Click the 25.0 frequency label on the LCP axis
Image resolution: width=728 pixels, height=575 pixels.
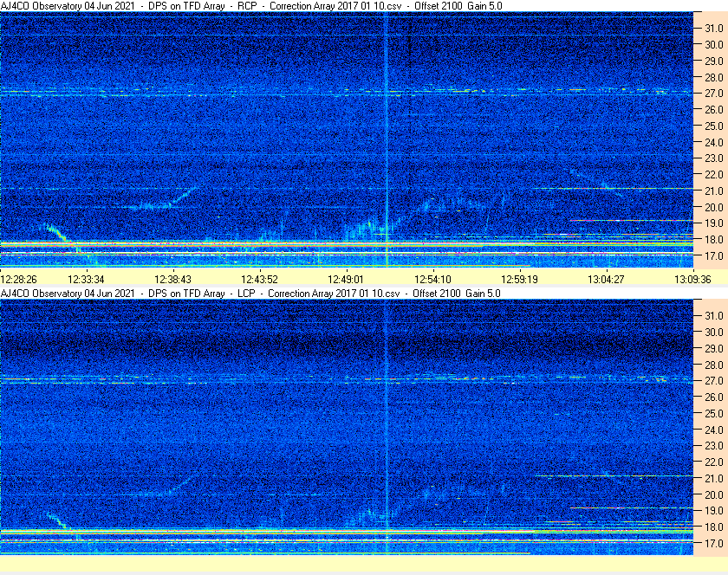714,413
